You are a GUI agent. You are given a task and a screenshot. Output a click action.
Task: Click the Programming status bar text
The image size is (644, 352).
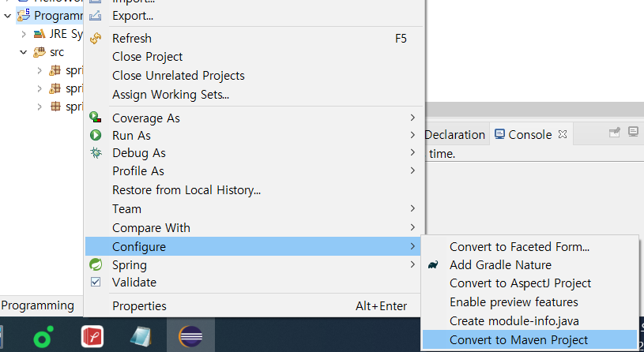click(38, 305)
